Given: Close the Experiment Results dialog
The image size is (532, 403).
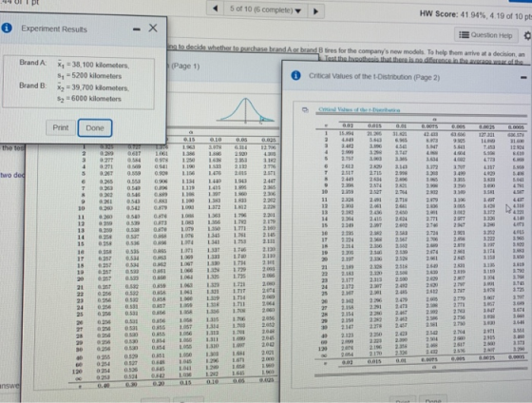Looking at the screenshot, I should [x=153, y=28].
